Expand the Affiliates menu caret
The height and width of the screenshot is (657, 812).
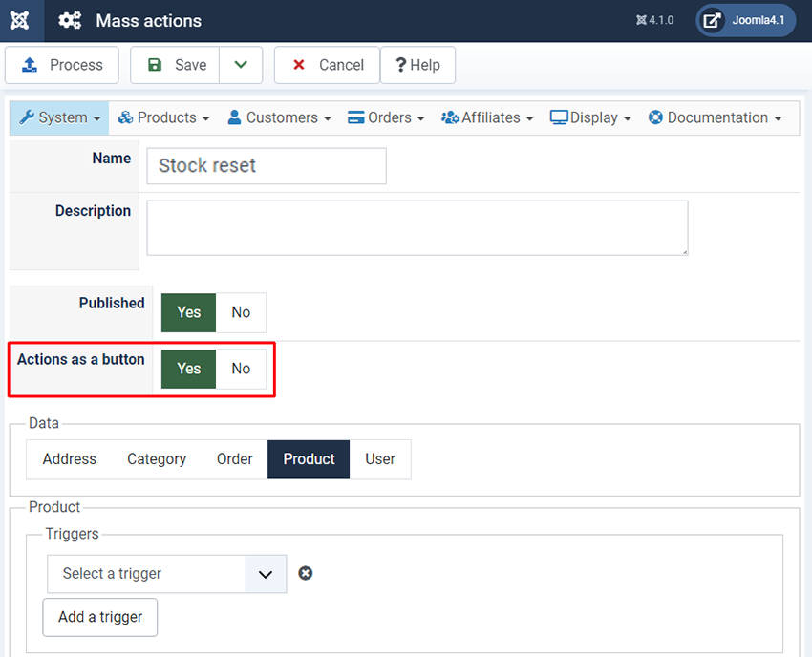pyautogui.click(x=529, y=119)
